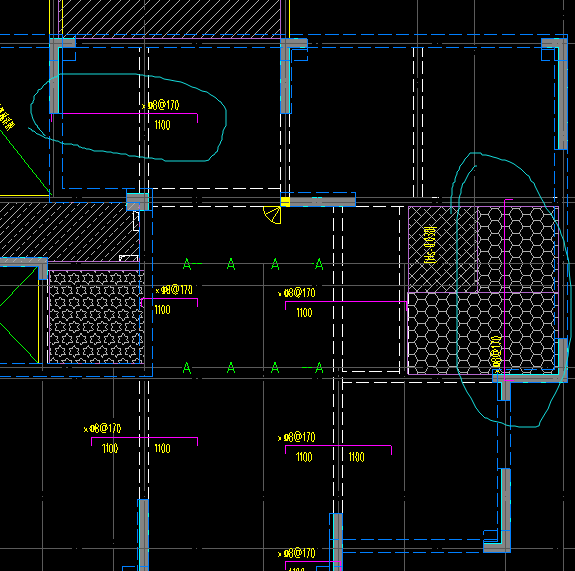Select the diagonal hatch region at the top edge
The image size is (575, 571).
click(169, 18)
